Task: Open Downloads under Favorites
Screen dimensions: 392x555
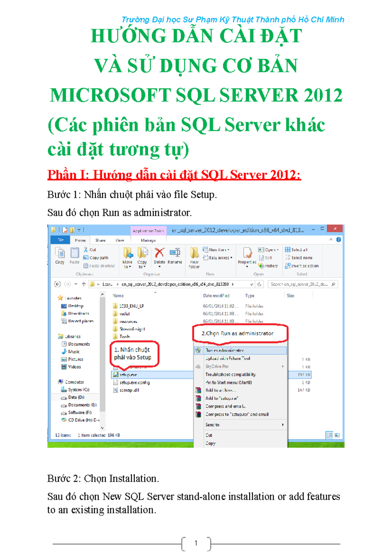Action: tap(75, 313)
